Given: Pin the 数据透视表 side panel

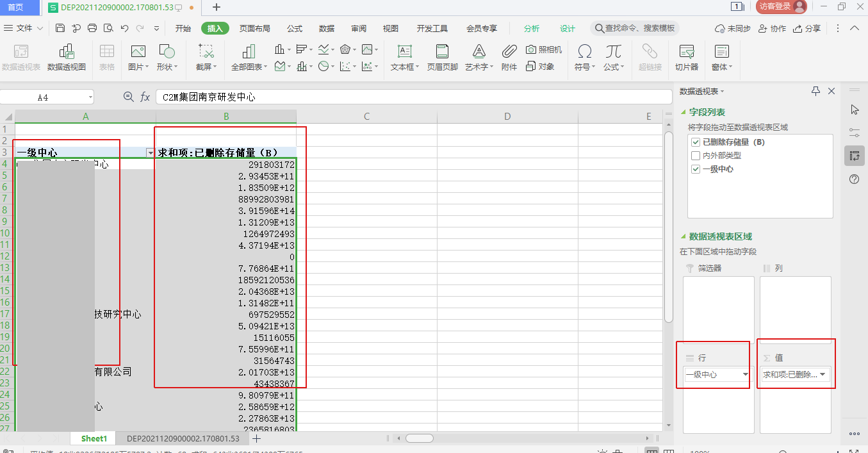Looking at the screenshot, I should pos(815,91).
